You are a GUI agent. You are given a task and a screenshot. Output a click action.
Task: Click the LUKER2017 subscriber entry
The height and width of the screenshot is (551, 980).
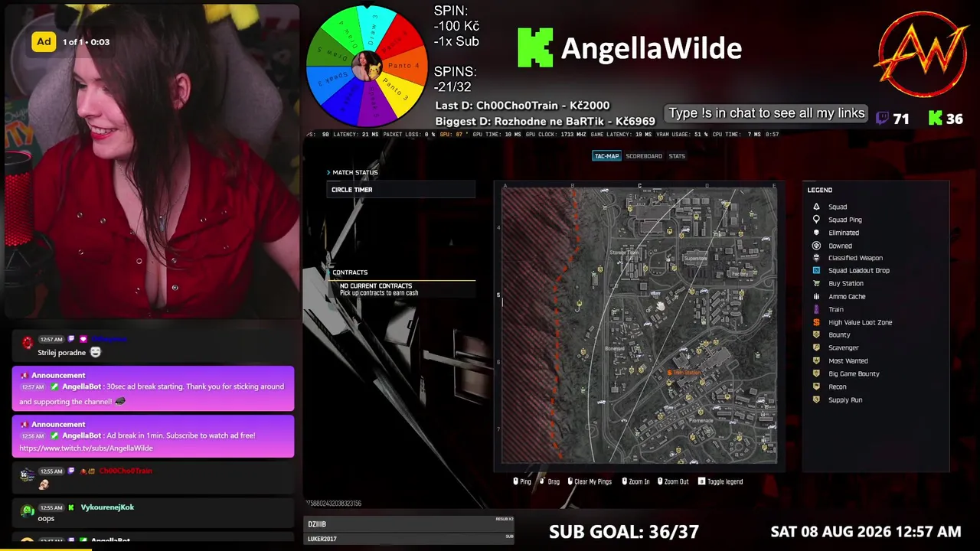(410, 539)
